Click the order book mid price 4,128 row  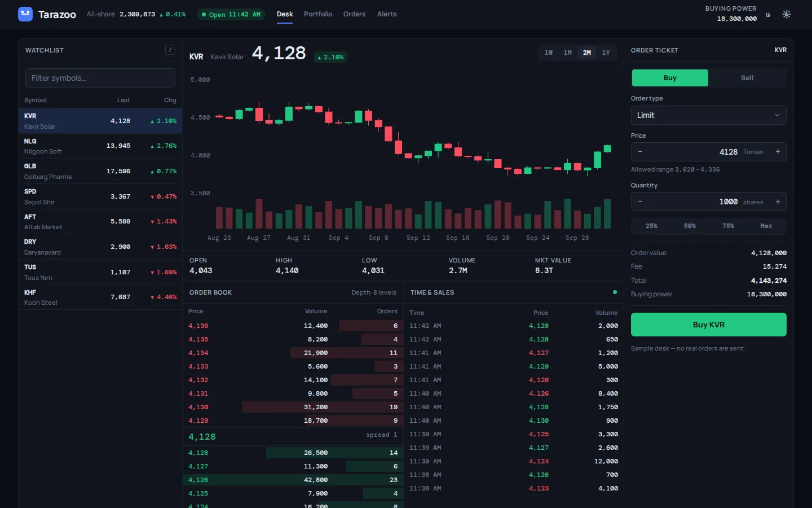click(x=293, y=436)
